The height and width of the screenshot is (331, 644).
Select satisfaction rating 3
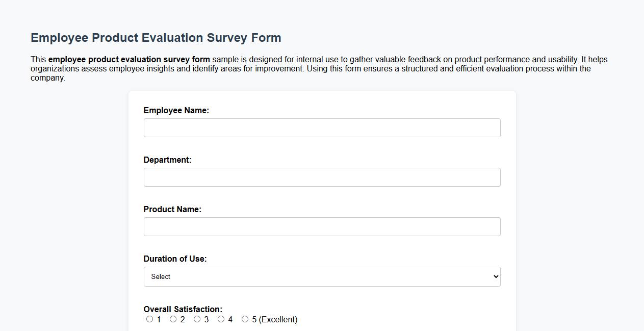[197, 319]
